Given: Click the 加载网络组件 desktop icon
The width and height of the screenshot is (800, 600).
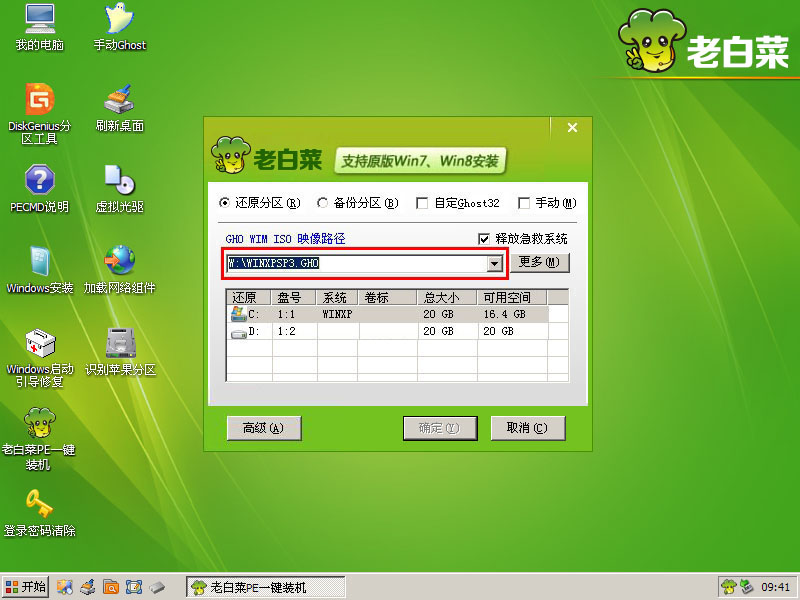Looking at the screenshot, I should coord(120,269).
